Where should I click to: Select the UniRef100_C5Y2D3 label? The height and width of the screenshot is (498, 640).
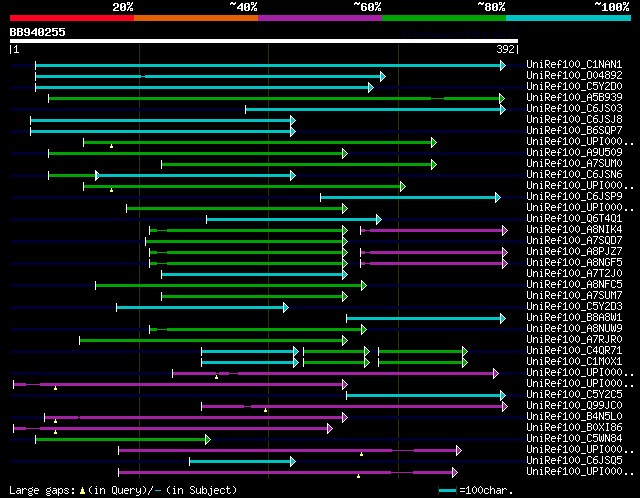tap(574, 307)
